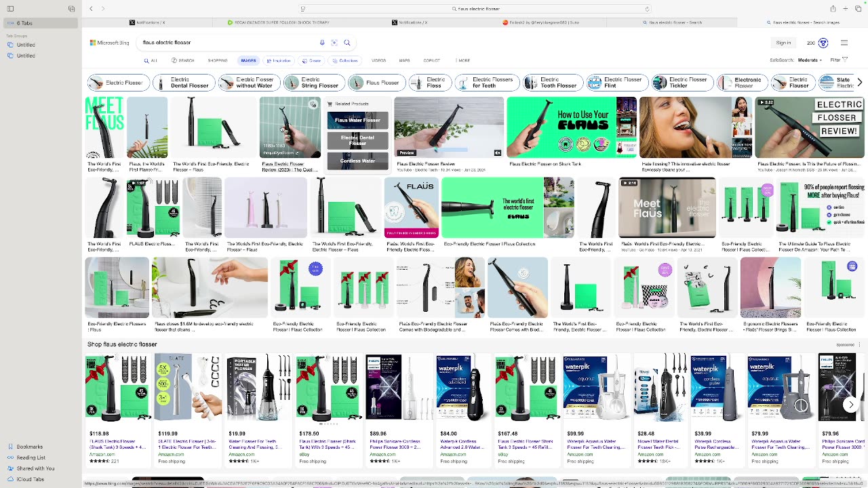Select 6 Tabs group in sidebar
Image resolution: width=868 pixels, height=488 pixels.
click(x=39, y=23)
